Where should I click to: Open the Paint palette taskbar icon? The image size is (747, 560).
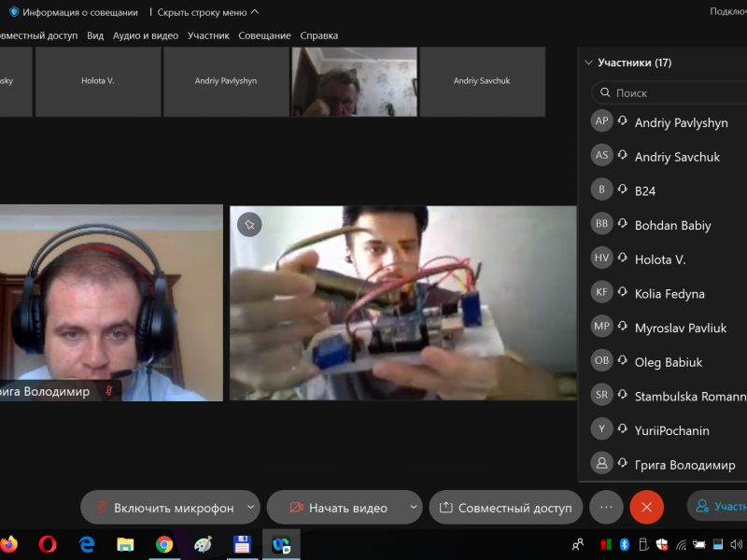[203, 543]
